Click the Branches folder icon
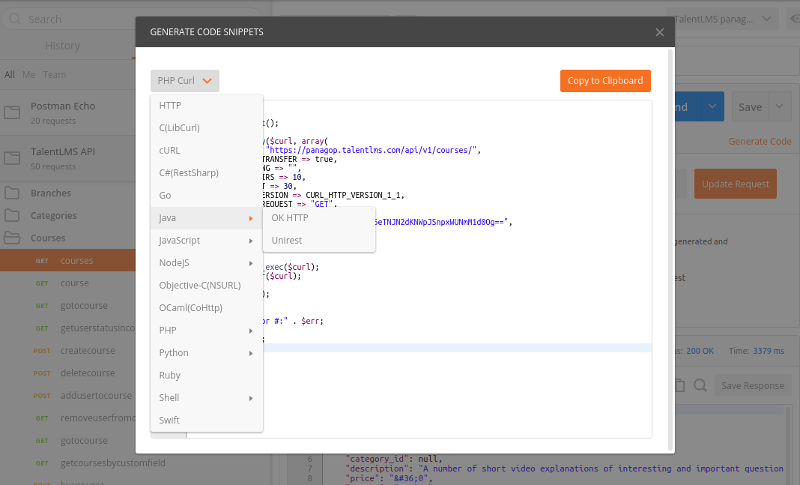 [12, 193]
